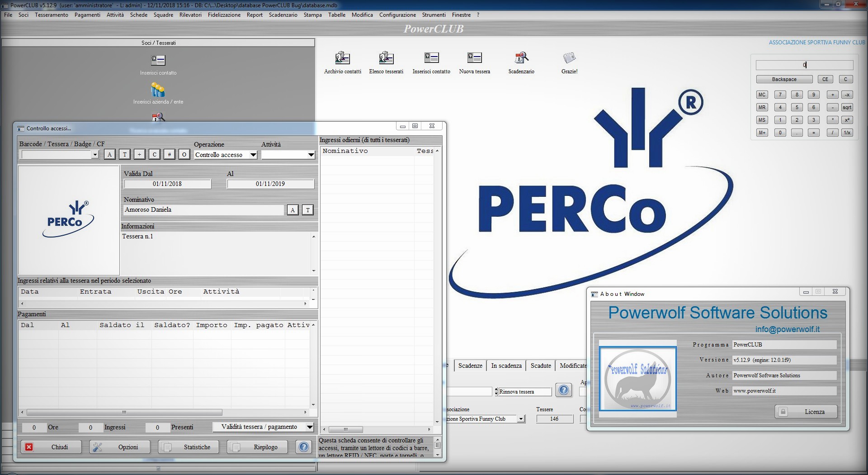Click main Inserisci contatto toolbar icon
The height and width of the screenshot is (475, 868).
431,58
